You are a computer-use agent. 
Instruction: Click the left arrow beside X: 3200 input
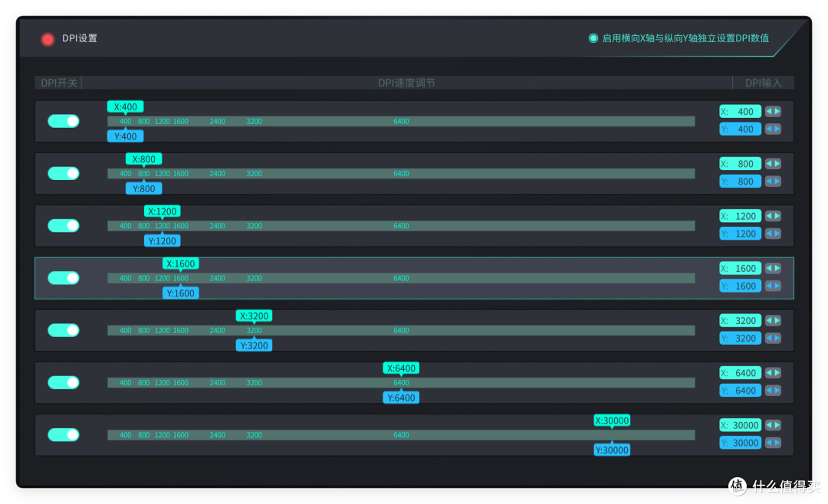coord(770,320)
